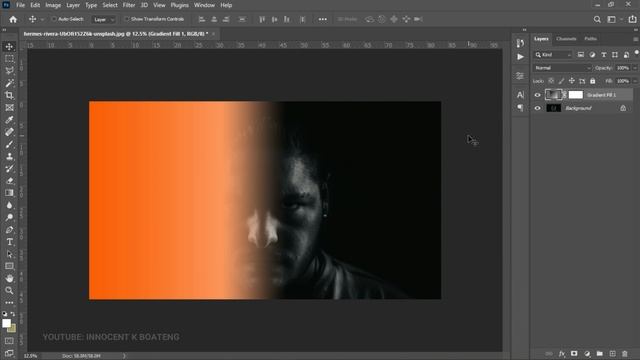Create a new layer icon

point(612,353)
